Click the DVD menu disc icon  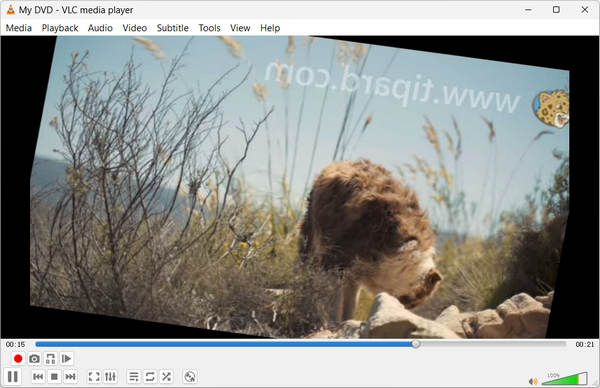(190, 377)
